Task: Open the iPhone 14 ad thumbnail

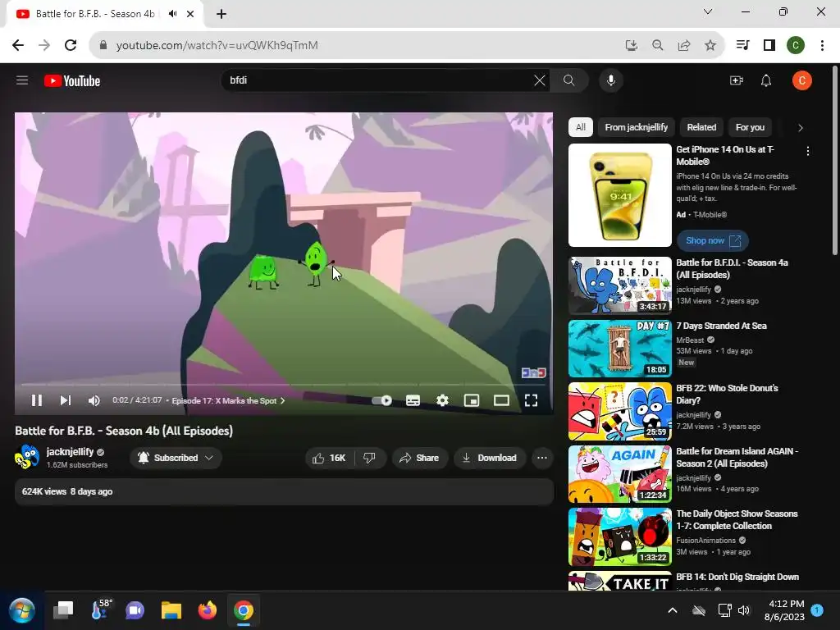Action: point(620,195)
